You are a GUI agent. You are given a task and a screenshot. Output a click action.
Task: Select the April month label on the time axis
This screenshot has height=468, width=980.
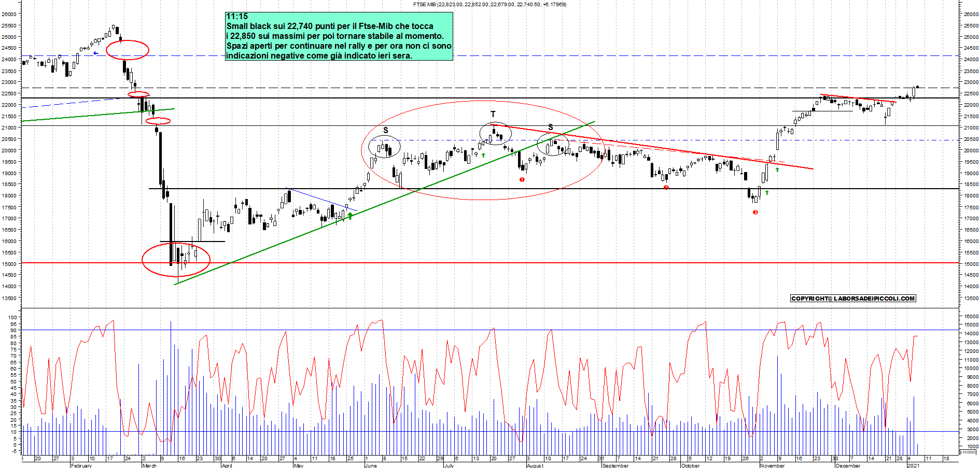(227, 465)
